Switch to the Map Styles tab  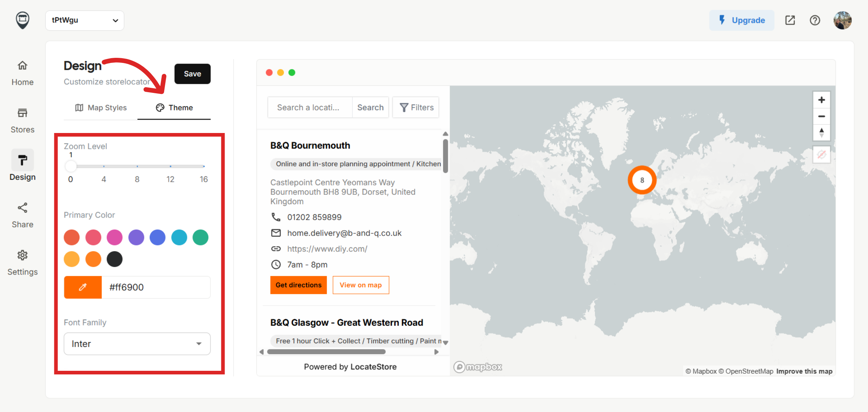point(101,108)
